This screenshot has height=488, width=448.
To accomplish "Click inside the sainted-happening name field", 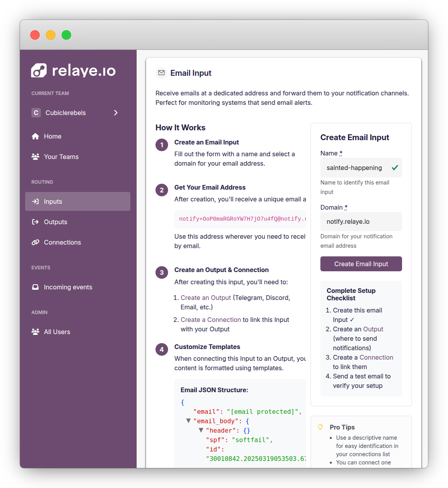I will [354, 168].
